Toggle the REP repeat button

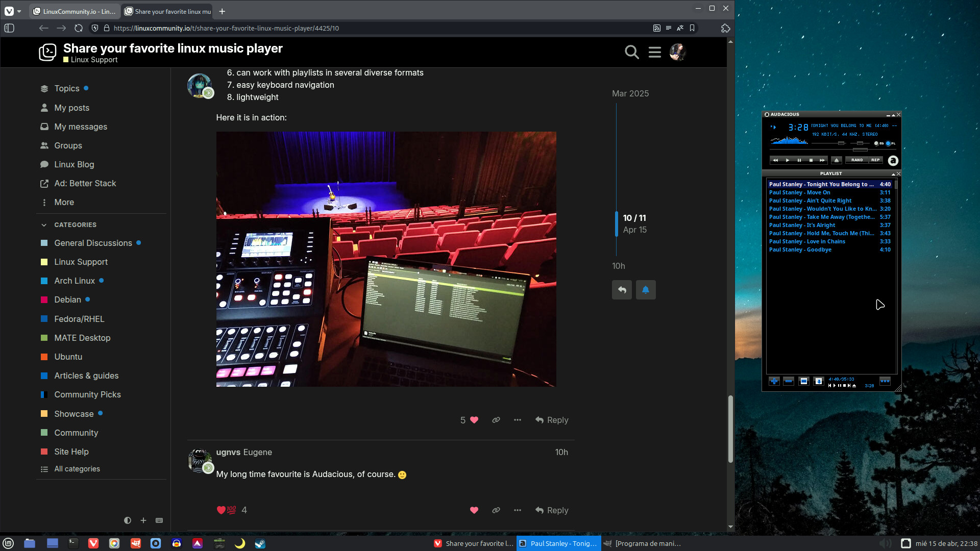tap(875, 160)
